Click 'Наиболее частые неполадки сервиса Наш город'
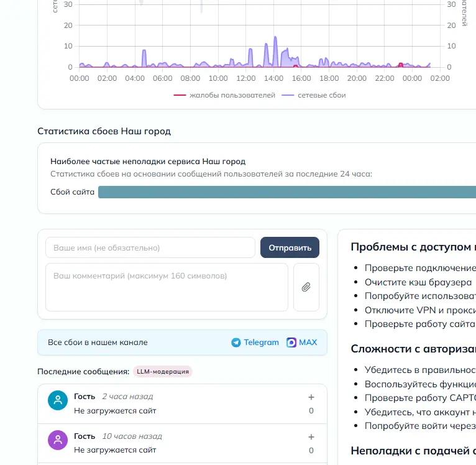This screenshot has height=465, width=476. click(x=148, y=161)
